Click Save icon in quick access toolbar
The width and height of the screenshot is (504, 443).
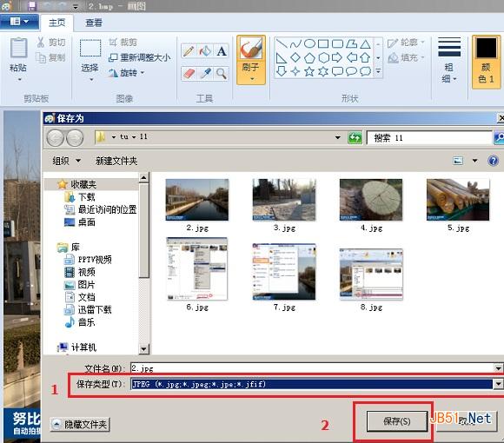pyautogui.click(x=32, y=6)
